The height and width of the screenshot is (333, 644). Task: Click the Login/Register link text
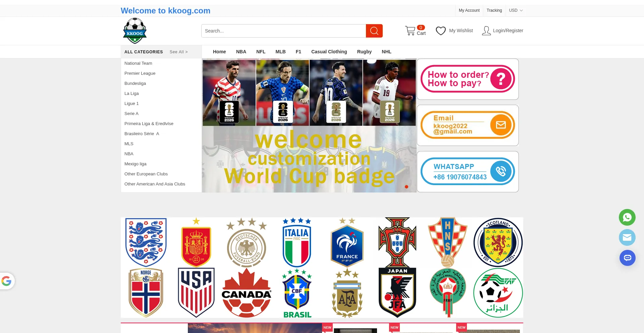508,31
